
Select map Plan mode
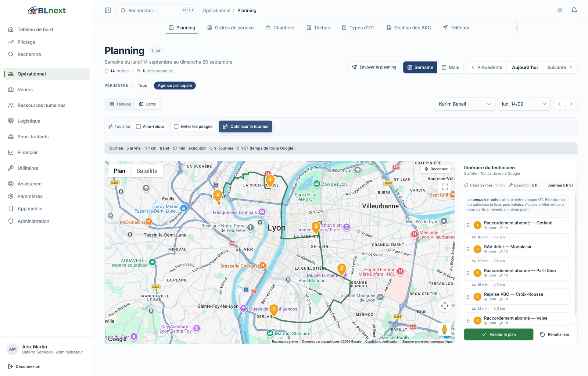coord(119,171)
